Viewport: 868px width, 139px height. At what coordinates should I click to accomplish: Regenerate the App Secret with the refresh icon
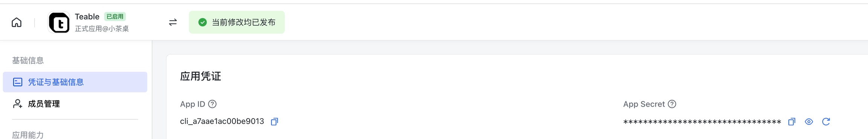[826, 122]
